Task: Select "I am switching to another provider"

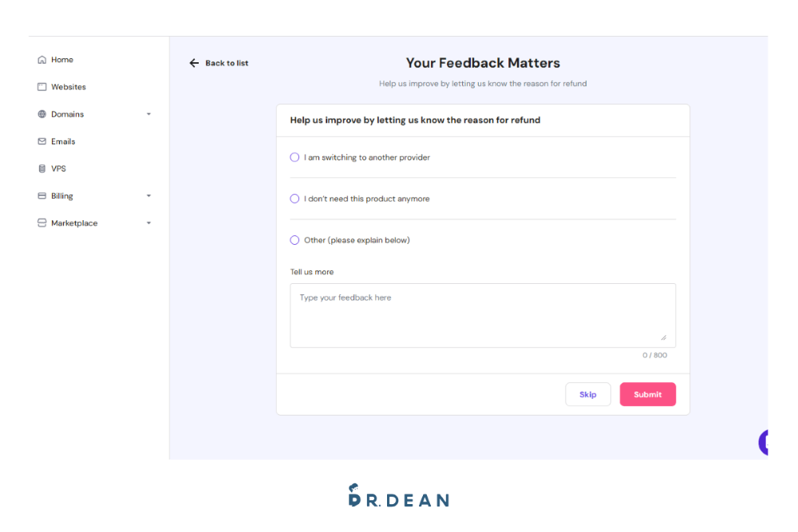Action: click(x=294, y=158)
